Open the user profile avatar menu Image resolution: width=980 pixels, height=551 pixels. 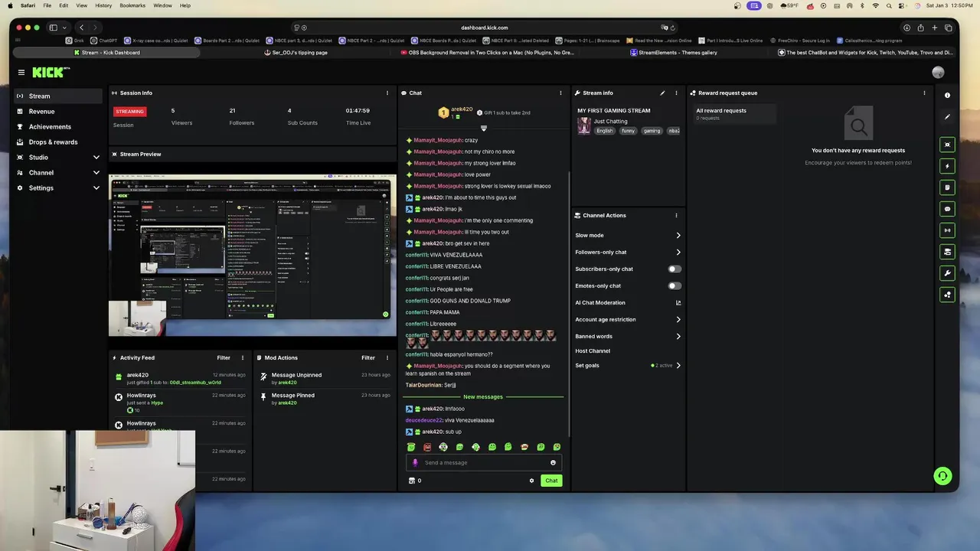coord(938,73)
